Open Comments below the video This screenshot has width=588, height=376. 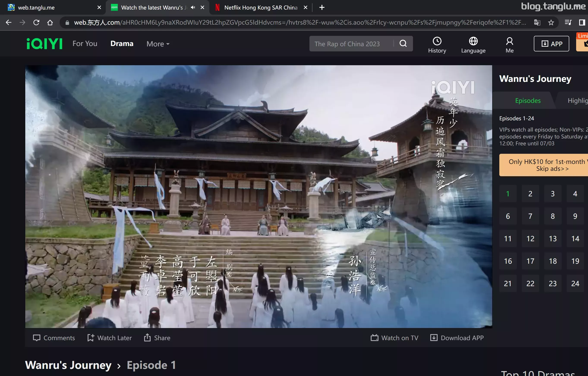54,338
